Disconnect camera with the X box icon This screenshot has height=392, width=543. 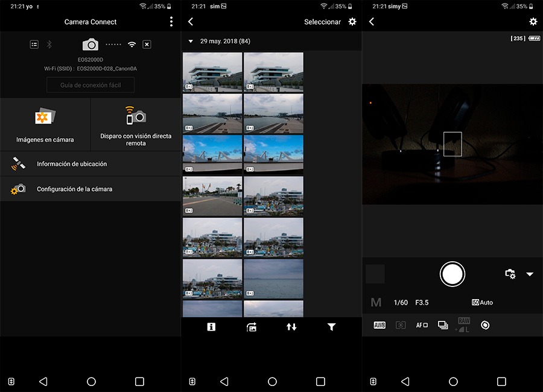pos(147,45)
